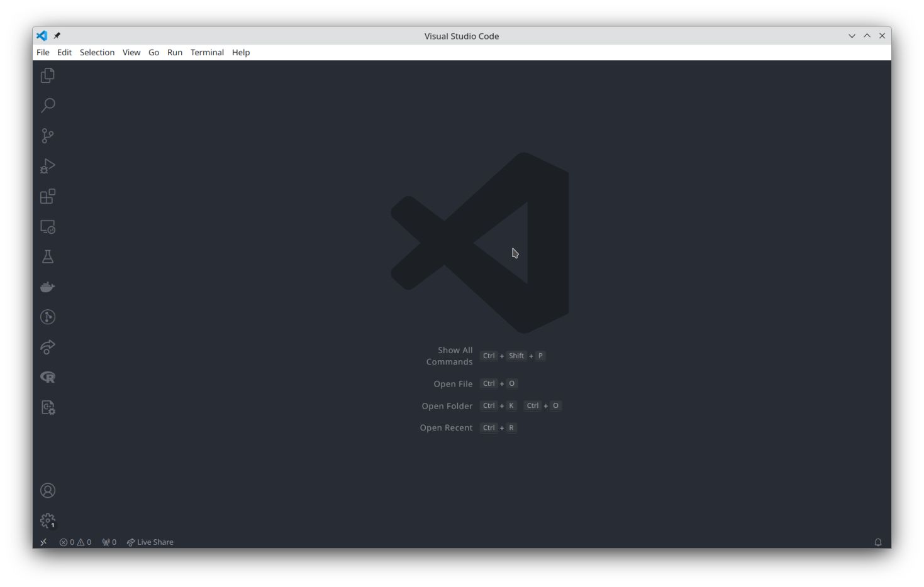
Task: Open the View menu
Action: (x=131, y=52)
